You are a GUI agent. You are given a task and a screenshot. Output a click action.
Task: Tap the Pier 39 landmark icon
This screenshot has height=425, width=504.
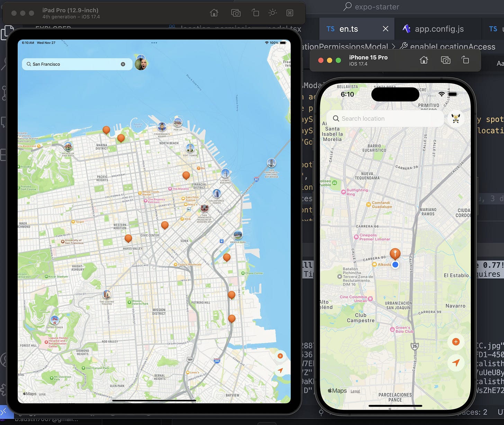pyautogui.click(x=178, y=122)
